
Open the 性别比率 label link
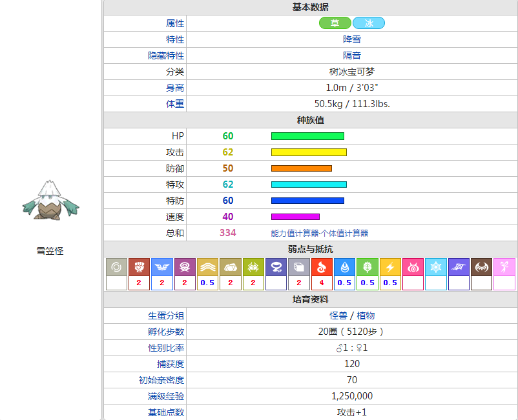click(166, 348)
